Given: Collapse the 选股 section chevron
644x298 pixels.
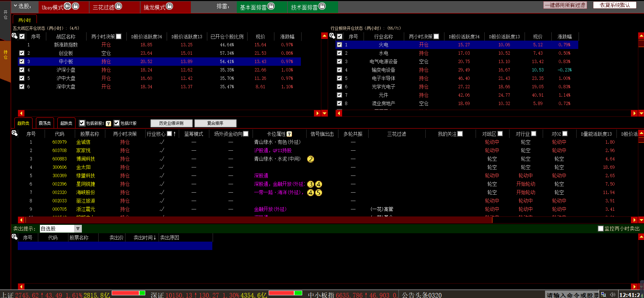Looking at the screenshot, I should (15, 6).
